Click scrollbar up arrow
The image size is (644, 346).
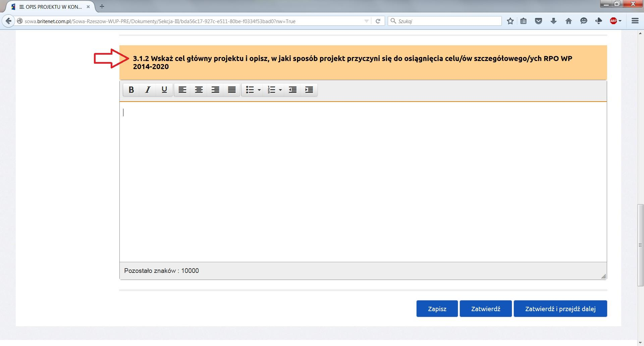[x=641, y=33]
